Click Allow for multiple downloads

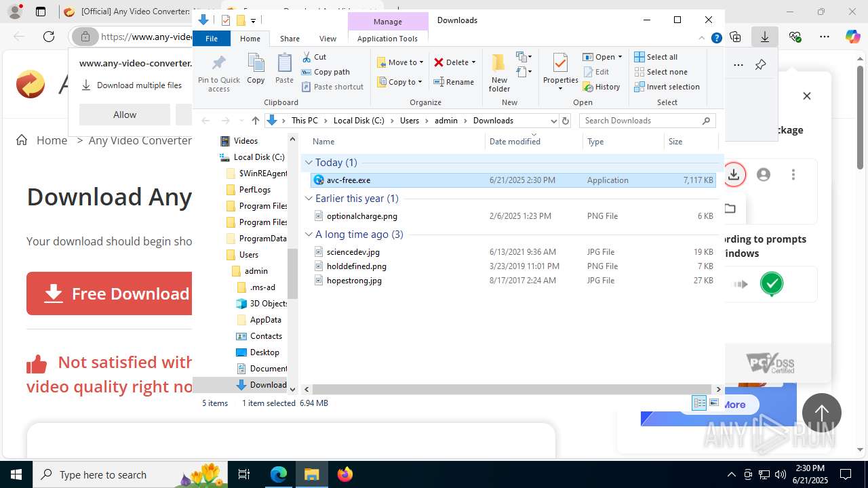(125, 115)
